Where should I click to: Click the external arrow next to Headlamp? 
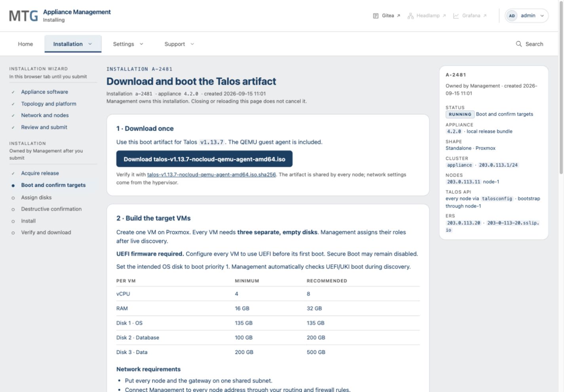(444, 16)
